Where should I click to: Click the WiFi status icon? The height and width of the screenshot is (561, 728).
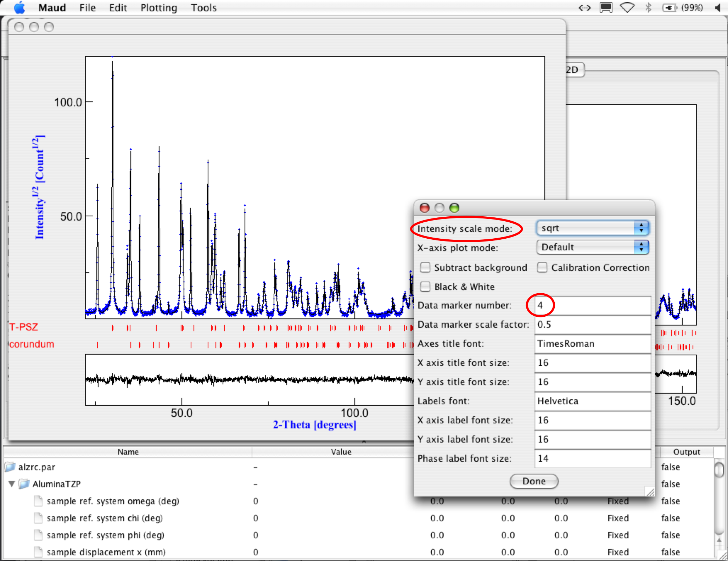pyautogui.click(x=627, y=7)
